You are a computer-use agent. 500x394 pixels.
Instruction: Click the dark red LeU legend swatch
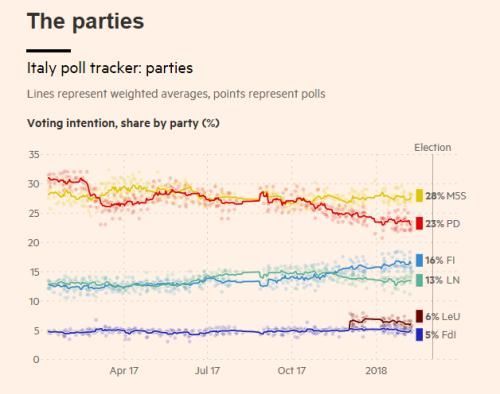[x=419, y=316]
